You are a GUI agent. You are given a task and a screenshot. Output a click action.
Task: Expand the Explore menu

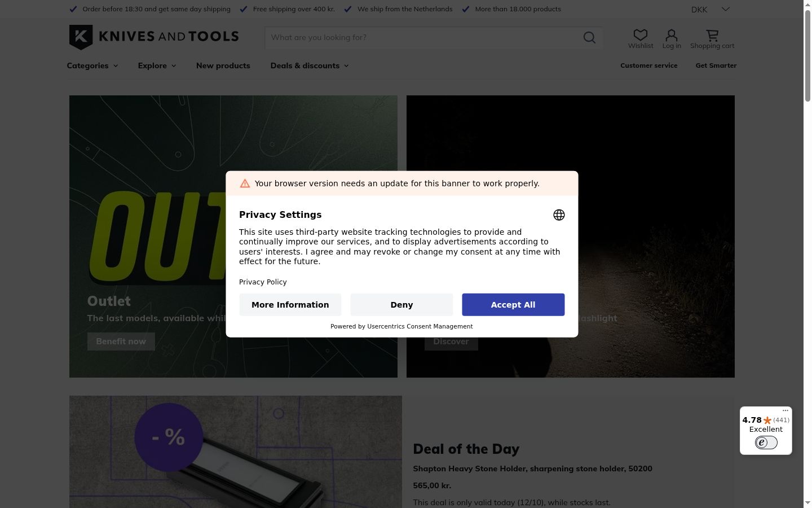pyautogui.click(x=157, y=65)
